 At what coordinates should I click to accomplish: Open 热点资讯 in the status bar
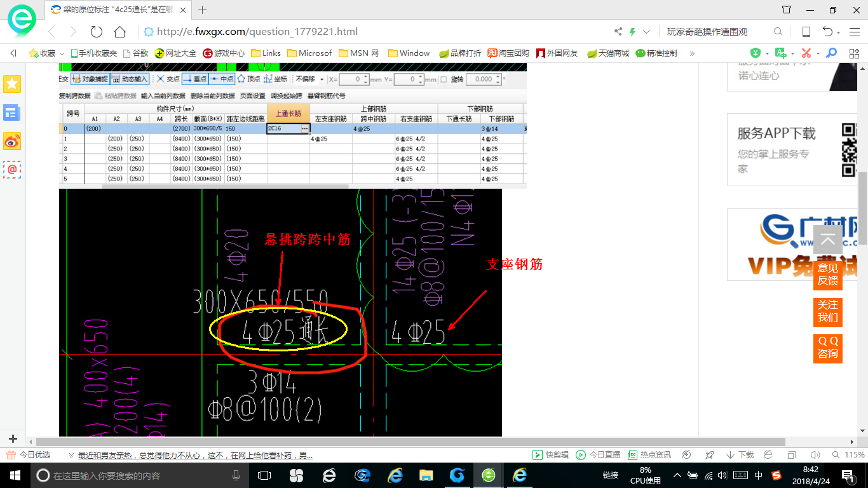click(x=649, y=455)
